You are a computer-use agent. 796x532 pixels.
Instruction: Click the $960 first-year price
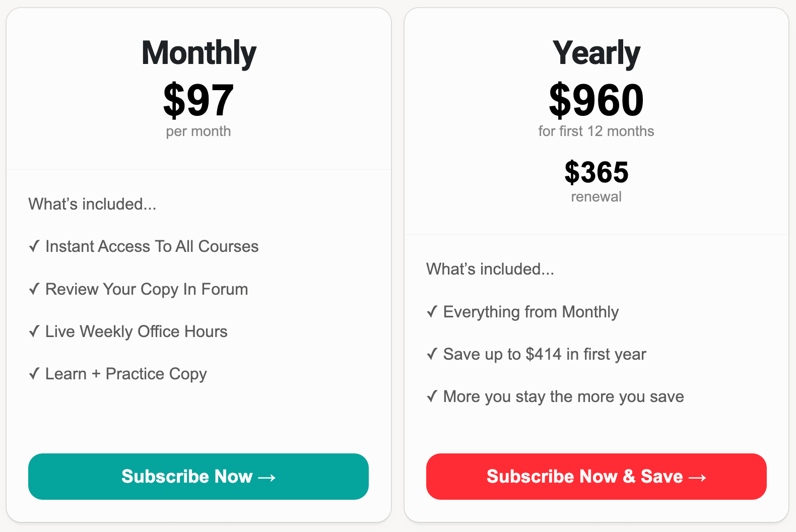coord(596,100)
